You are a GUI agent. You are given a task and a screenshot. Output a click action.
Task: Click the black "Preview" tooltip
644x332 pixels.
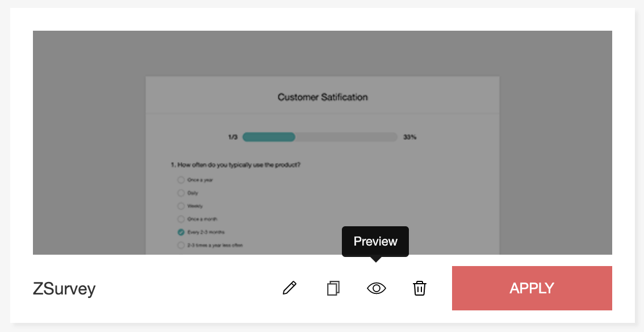375,241
